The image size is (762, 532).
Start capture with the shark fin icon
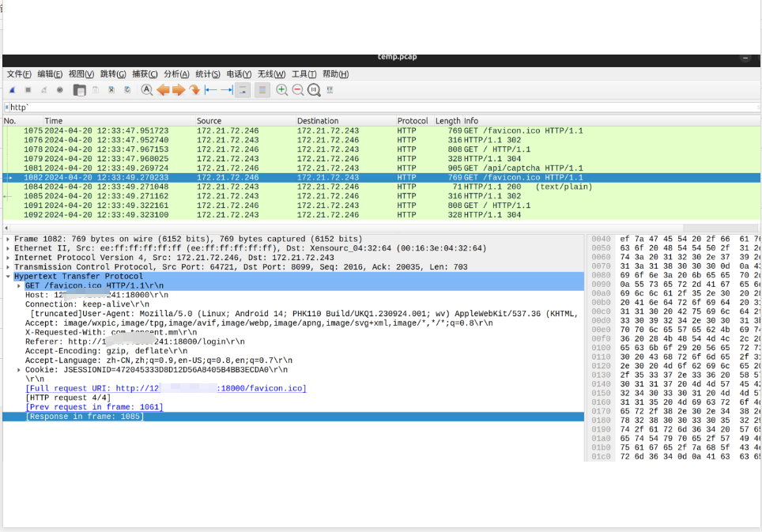pos(13,90)
